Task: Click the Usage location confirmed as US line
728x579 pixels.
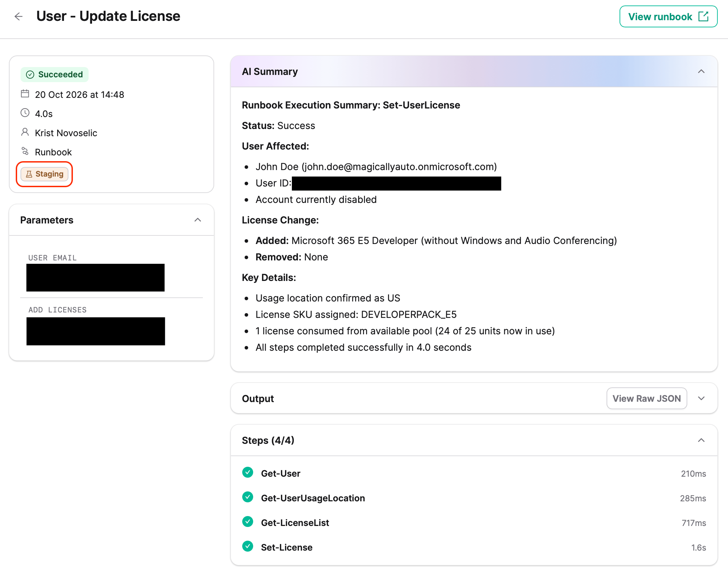Action: pyautogui.click(x=328, y=298)
